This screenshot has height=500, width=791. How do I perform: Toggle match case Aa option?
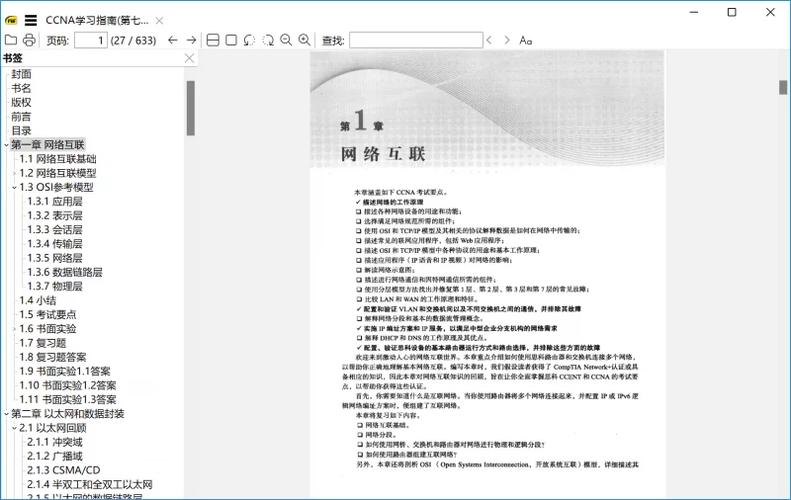(526, 40)
